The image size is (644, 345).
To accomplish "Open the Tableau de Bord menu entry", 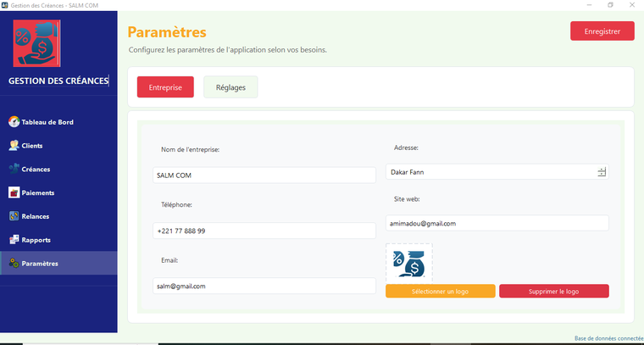I will pos(58,122).
